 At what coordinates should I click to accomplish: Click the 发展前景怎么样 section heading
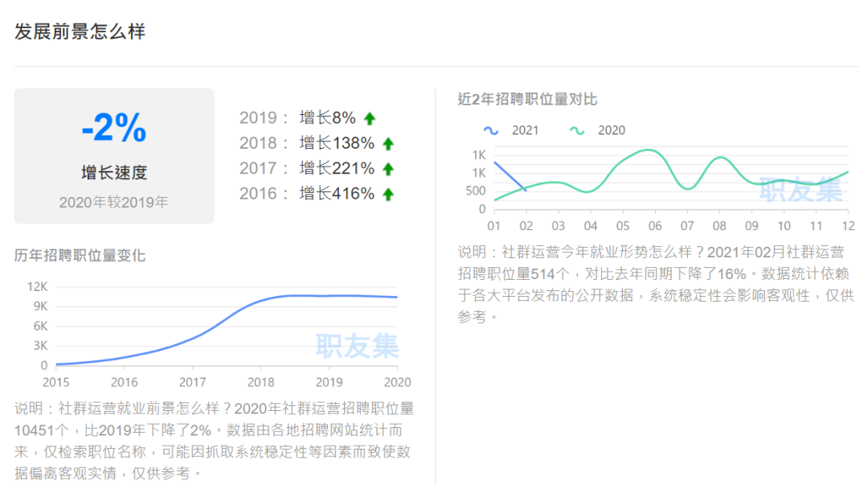(80, 32)
